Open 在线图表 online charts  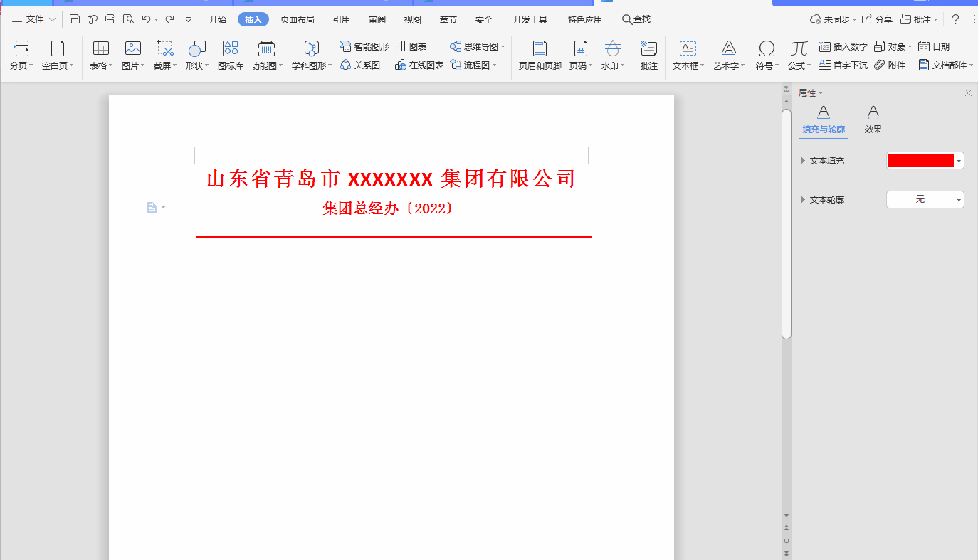tap(419, 65)
